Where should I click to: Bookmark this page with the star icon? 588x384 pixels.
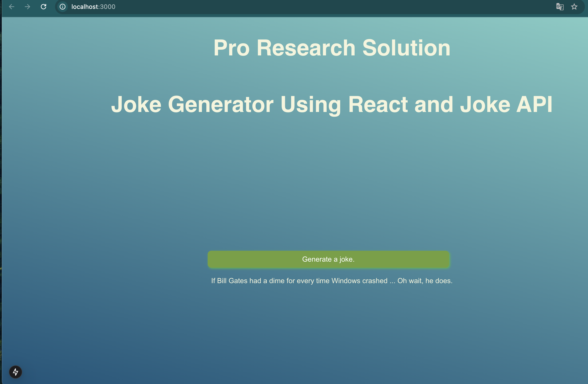pyautogui.click(x=574, y=7)
